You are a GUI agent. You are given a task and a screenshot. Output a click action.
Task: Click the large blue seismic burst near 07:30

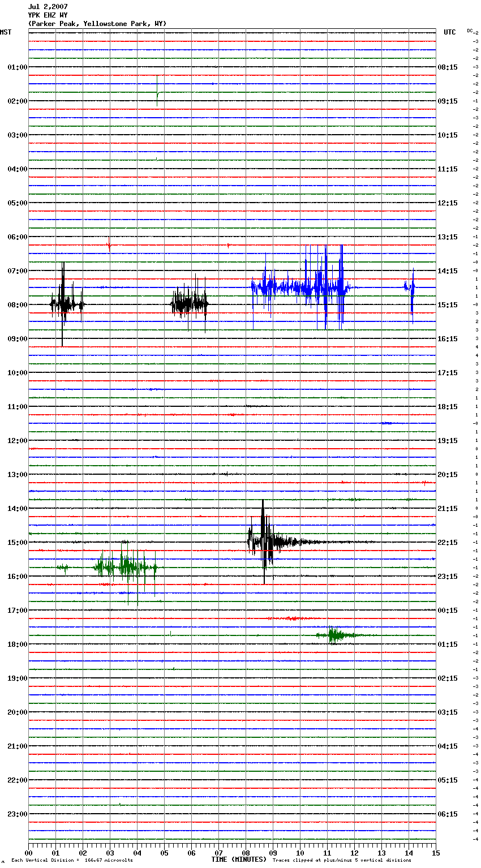tap(302, 287)
